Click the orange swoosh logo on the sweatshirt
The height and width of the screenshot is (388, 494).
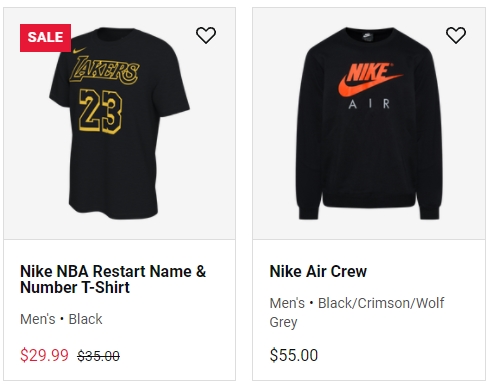[368, 85]
